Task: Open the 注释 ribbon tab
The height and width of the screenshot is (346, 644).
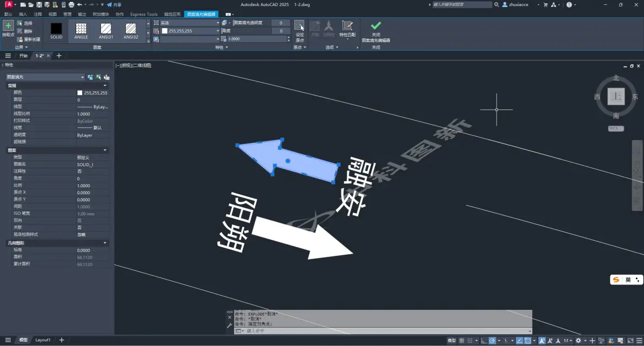Action: (38, 14)
